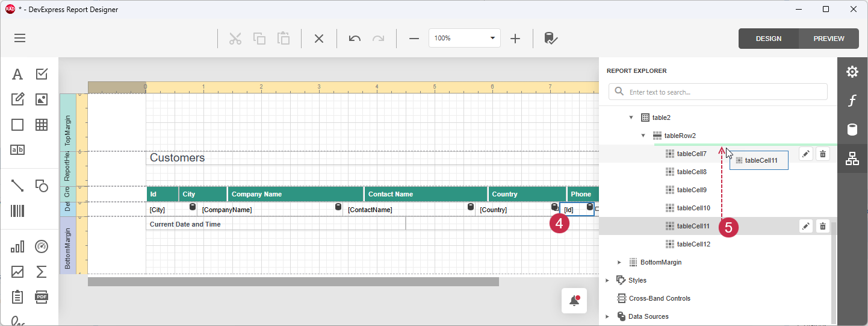The height and width of the screenshot is (326, 868).
Task: Select the Panel control in toolbox
Action: pos(17,125)
